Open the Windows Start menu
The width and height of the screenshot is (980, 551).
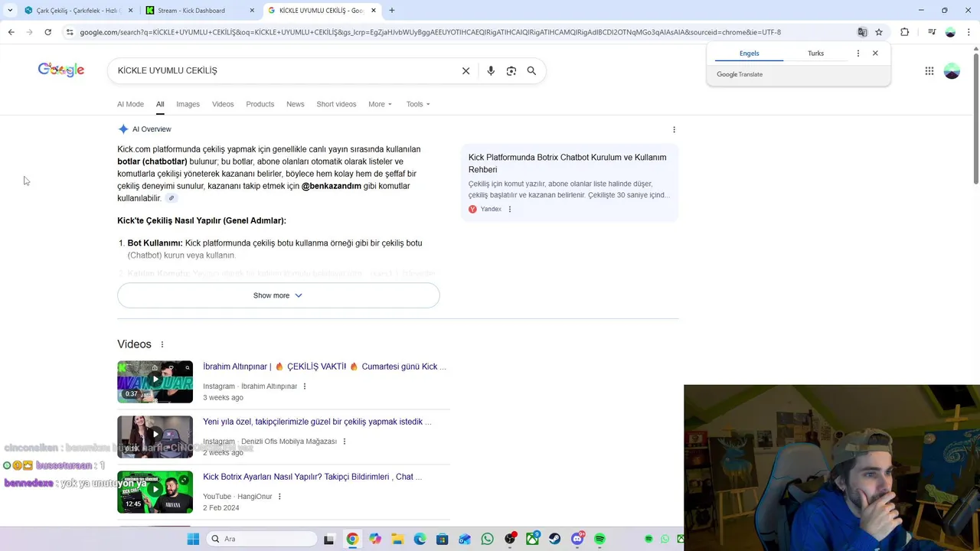tap(193, 539)
